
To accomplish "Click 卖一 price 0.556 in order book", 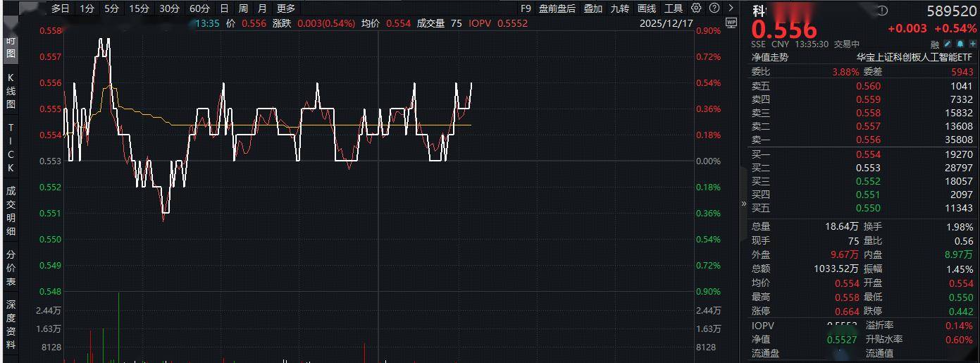I will (x=868, y=140).
